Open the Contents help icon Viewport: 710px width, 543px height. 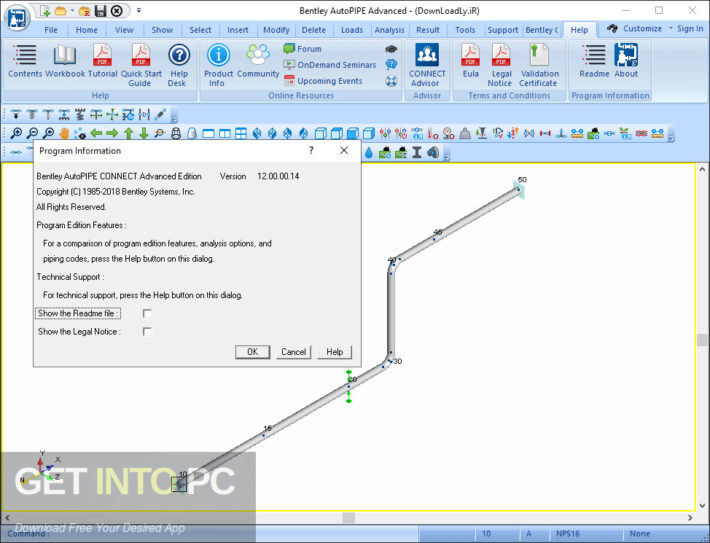click(25, 61)
